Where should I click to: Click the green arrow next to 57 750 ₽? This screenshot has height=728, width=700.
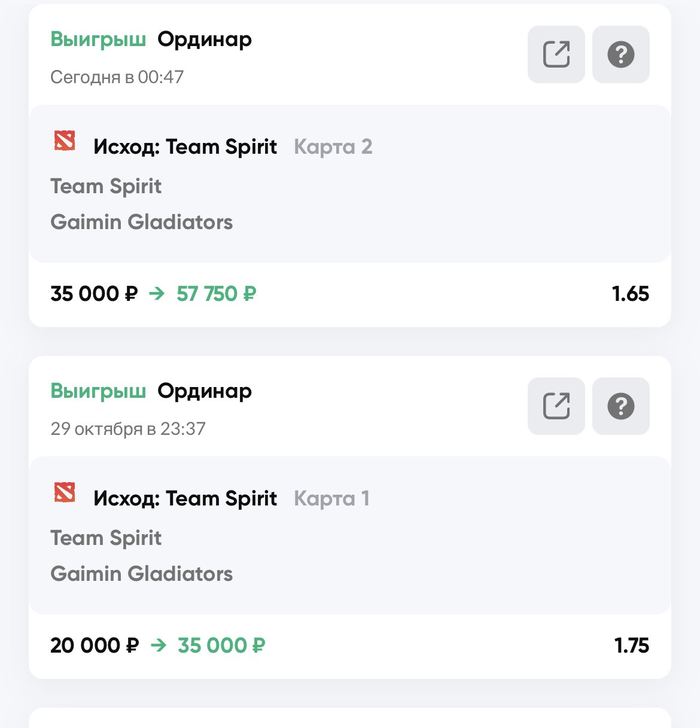(157, 294)
